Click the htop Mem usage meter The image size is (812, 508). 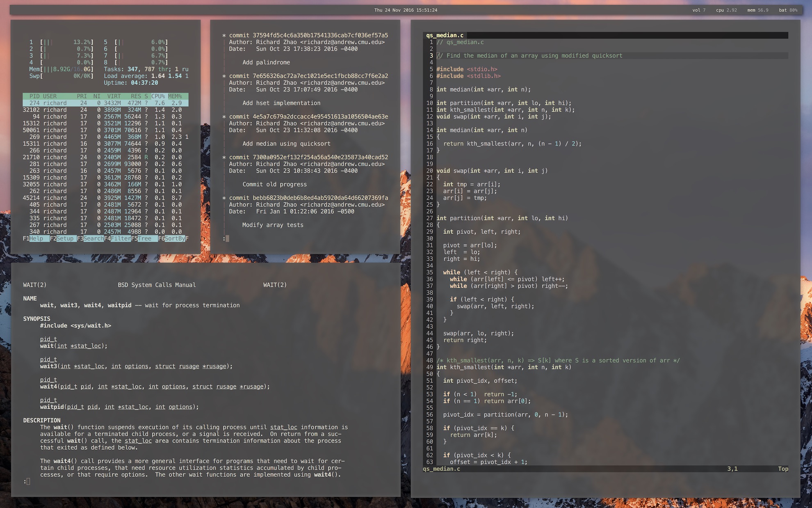pos(62,69)
